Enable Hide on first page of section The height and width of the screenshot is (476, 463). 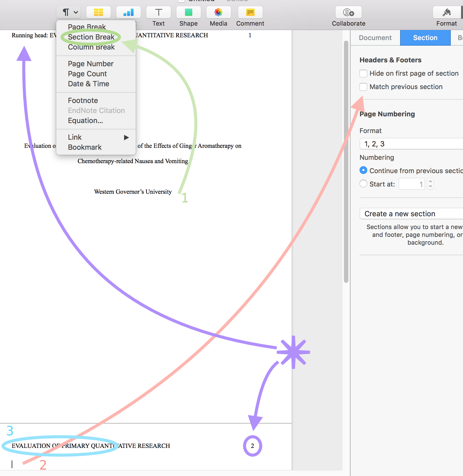click(x=363, y=73)
